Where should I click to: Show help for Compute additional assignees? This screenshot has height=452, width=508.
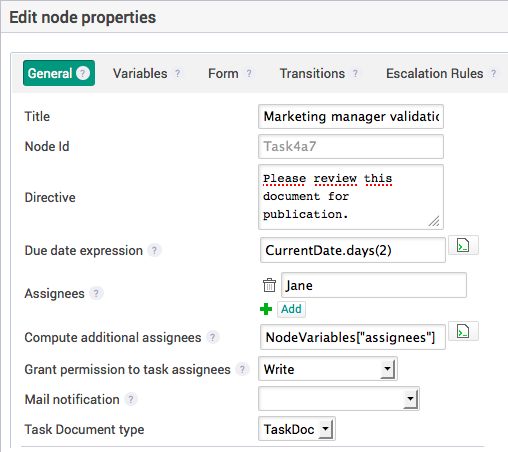[213, 337]
